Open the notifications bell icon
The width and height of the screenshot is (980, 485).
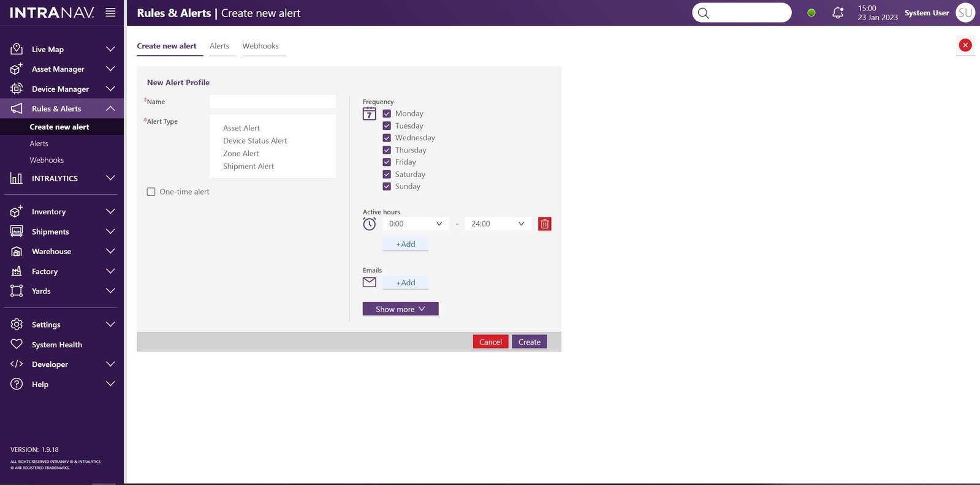pos(837,13)
